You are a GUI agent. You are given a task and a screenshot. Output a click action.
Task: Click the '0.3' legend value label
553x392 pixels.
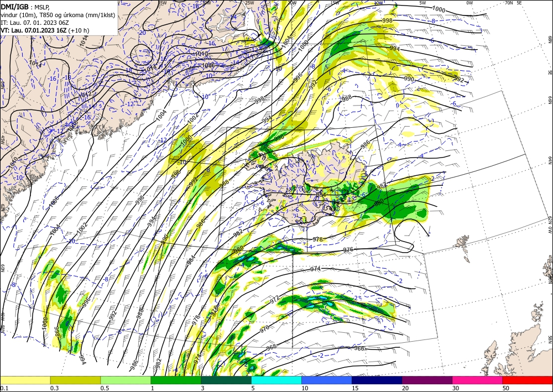pos(54,388)
